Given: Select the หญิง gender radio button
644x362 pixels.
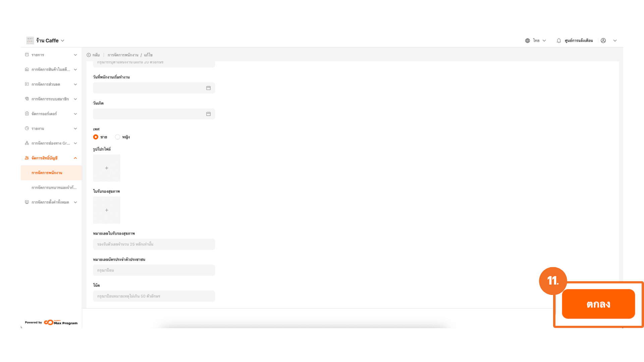Looking at the screenshot, I should point(117,137).
